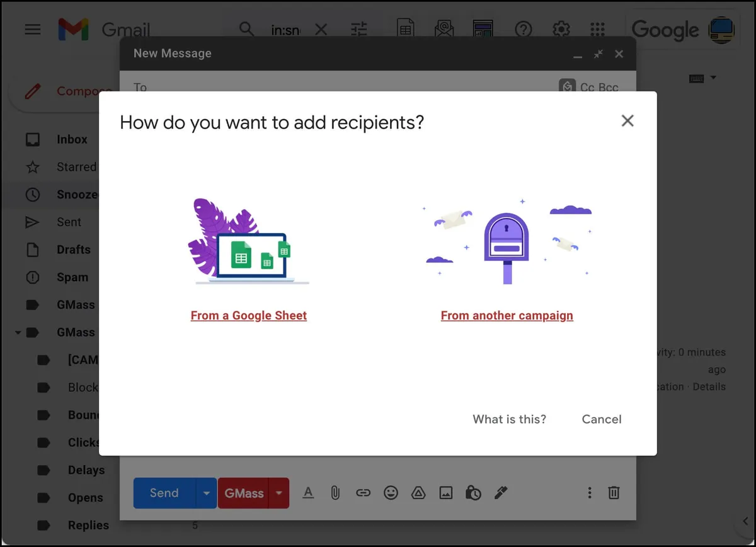Viewport: 756px width, 547px height.
Task: Discard draft with trash icon
Action: [x=614, y=493]
